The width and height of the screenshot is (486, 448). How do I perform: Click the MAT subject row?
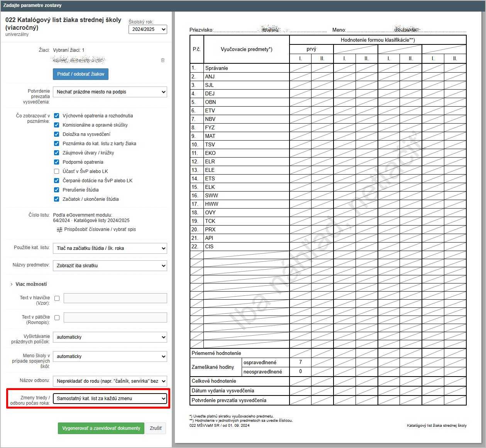click(x=328, y=136)
